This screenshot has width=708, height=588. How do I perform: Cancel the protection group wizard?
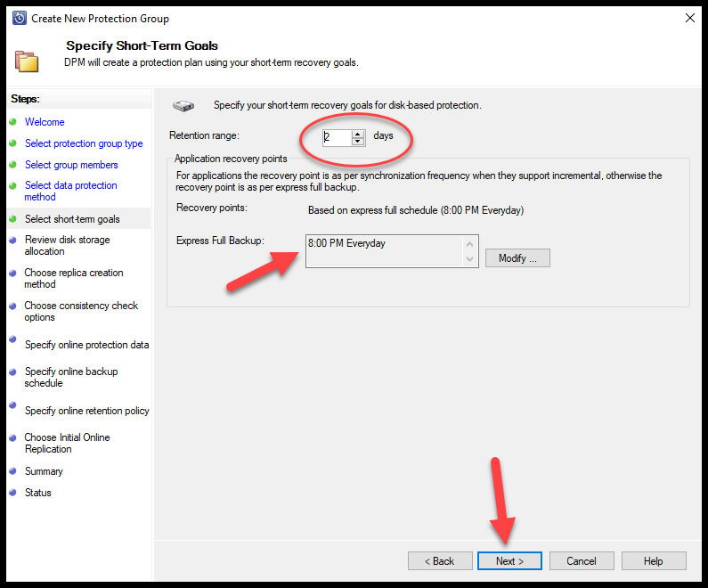coord(582,561)
